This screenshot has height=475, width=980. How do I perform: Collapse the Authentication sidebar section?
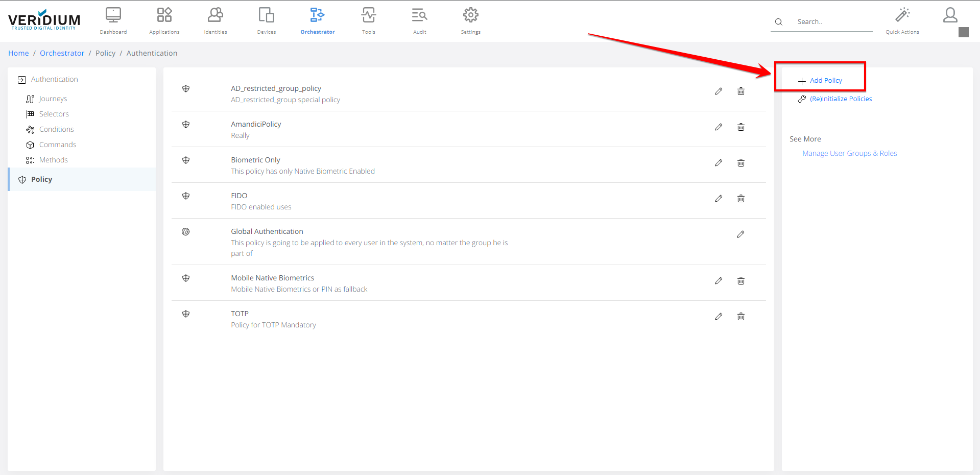click(54, 79)
